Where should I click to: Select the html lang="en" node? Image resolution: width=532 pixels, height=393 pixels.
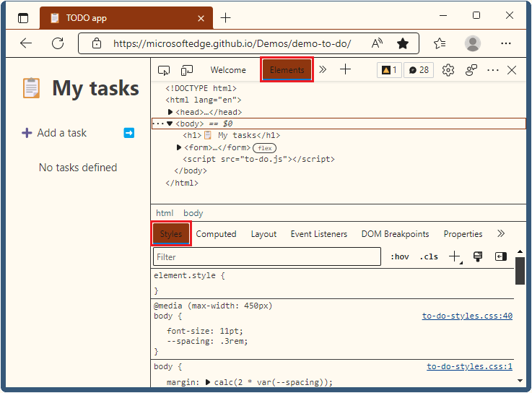pyautogui.click(x=204, y=100)
